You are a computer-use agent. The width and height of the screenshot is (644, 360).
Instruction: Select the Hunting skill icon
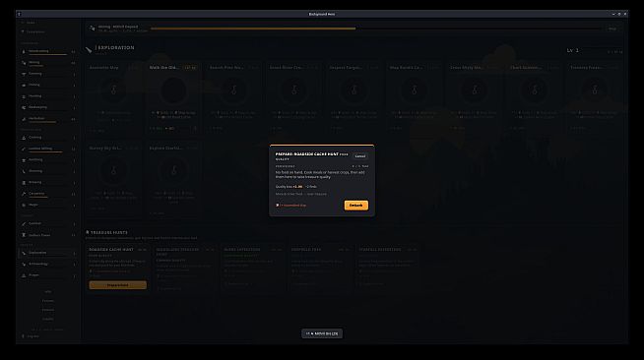(x=24, y=96)
